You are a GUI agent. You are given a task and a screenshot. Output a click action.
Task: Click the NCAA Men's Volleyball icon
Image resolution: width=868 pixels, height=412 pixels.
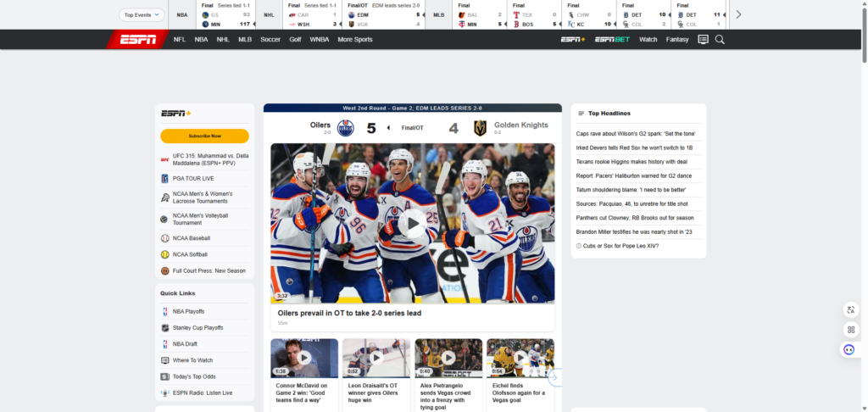(x=165, y=220)
